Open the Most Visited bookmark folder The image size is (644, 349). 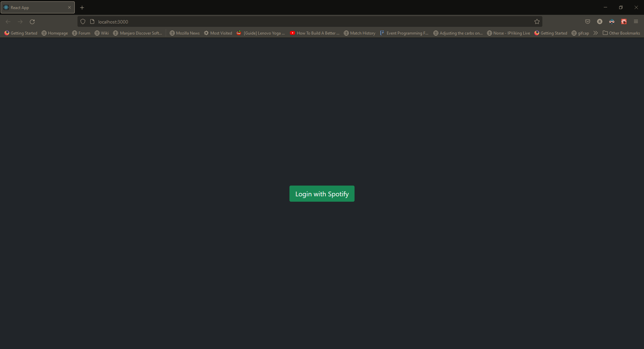tap(218, 33)
